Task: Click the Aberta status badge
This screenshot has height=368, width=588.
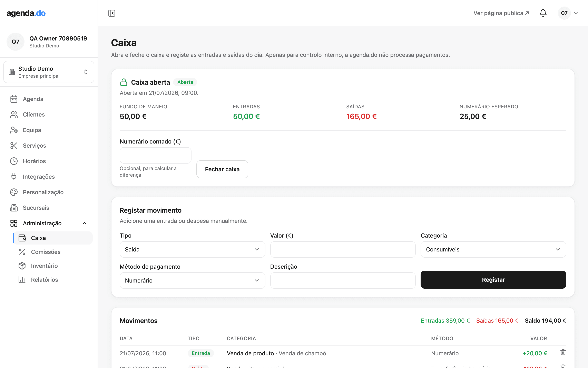Action: (185, 82)
